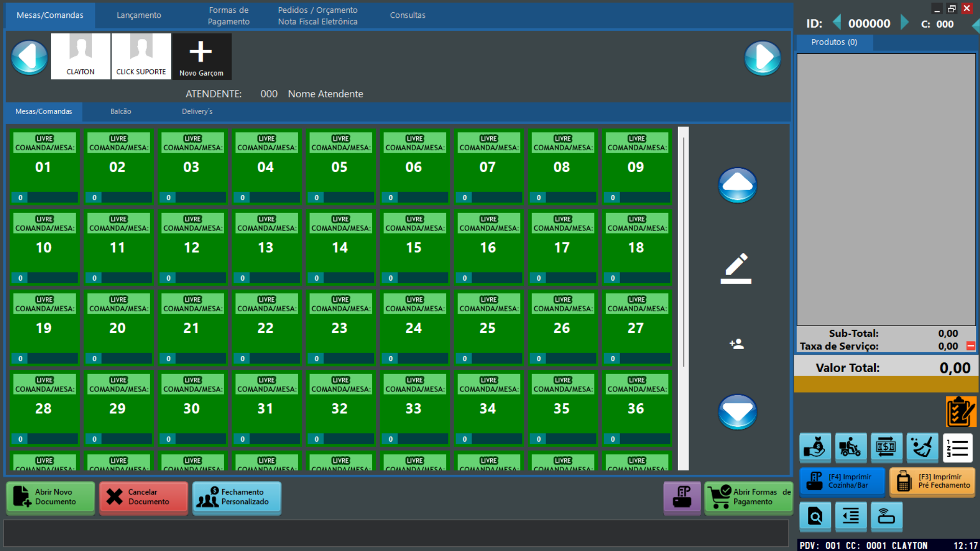
Task: Click the purple receipt printer button
Action: (682, 497)
